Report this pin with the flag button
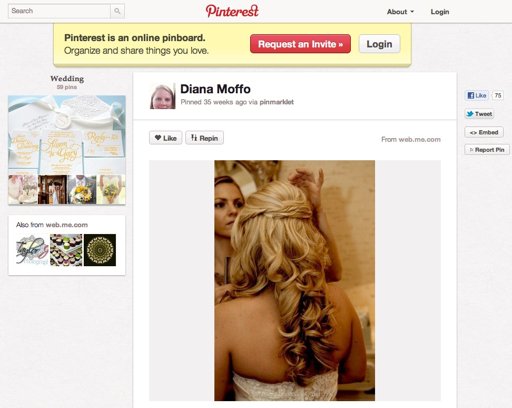Image resolution: width=512 pixels, height=408 pixels. coord(487,150)
